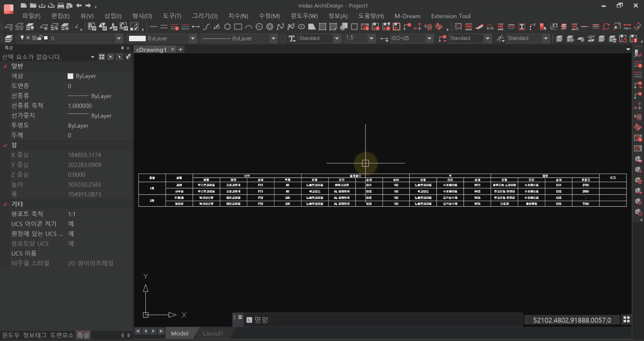Toggle pin on the properties panel
Screen dimensions: 644x341
tap(122, 48)
